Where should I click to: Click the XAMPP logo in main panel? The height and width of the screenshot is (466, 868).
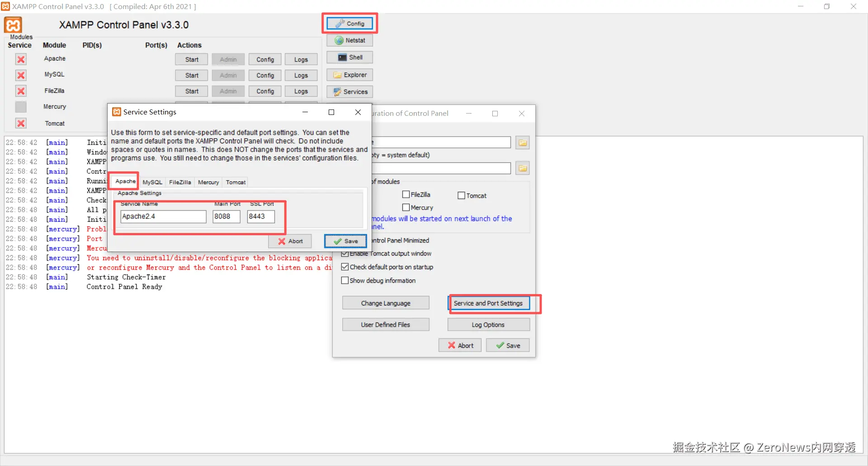(x=13, y=25)
